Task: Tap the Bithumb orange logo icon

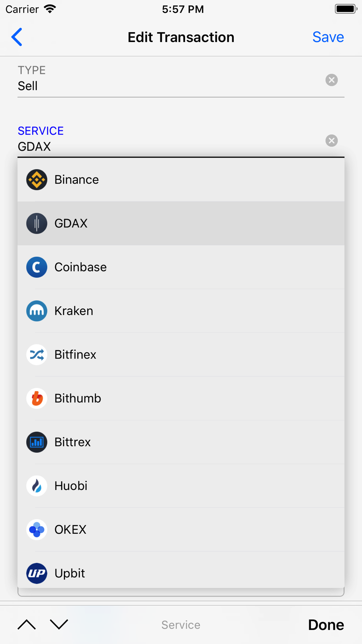Action: point(37,398)
